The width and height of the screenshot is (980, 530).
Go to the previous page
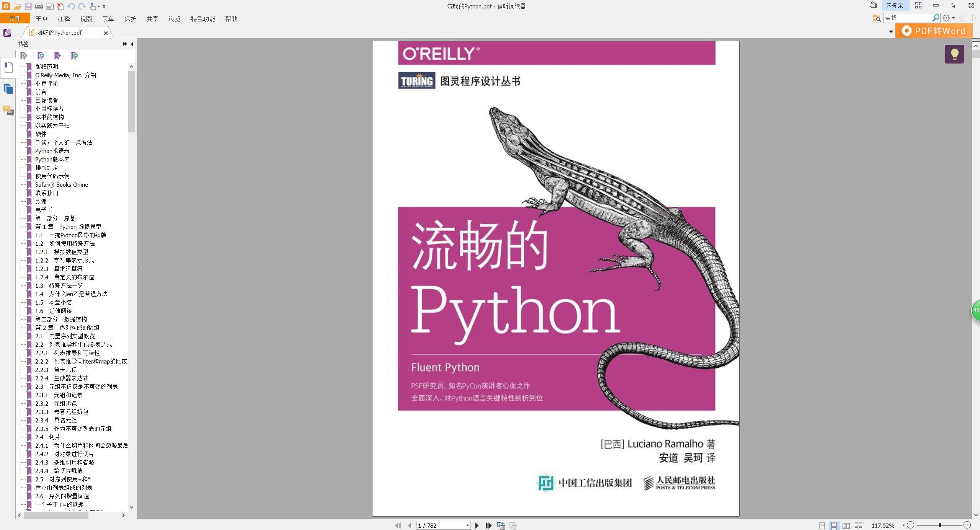point(410,525)
